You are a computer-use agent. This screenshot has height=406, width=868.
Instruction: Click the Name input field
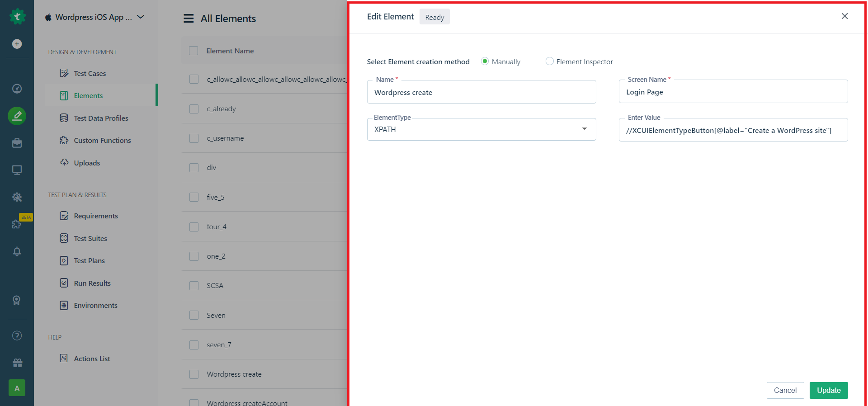coord(481,92)
